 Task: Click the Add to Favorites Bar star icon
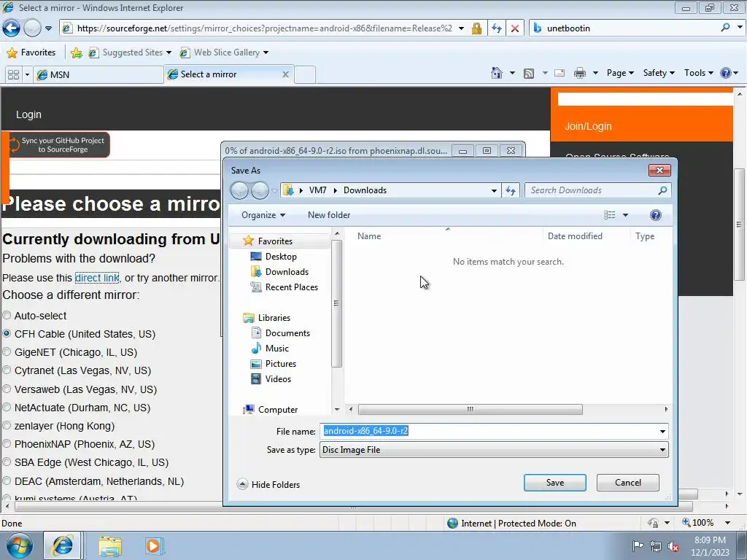(x=76, y=52)
